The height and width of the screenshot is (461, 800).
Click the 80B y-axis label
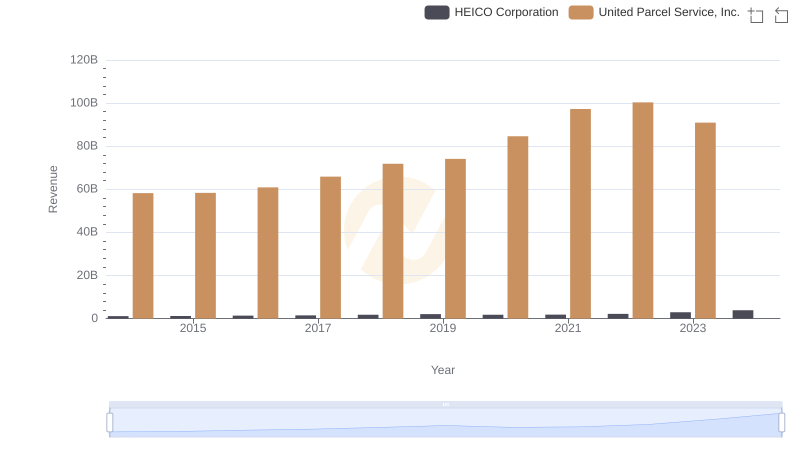point(87,146)
